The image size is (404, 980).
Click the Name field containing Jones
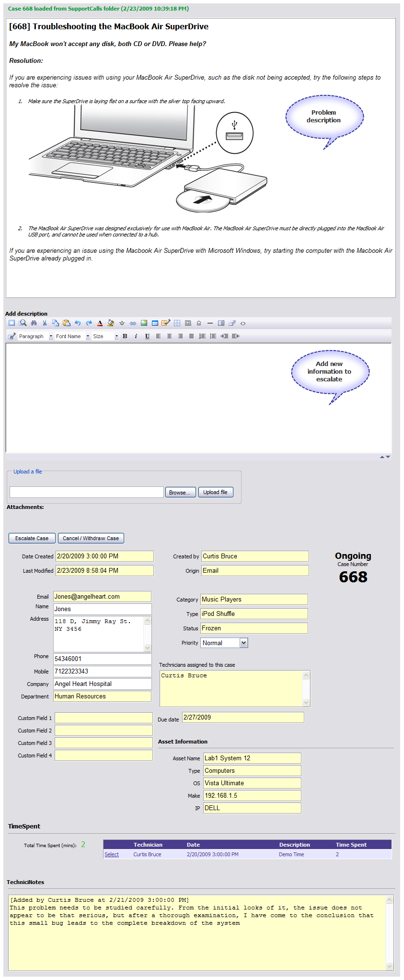(x=103, y=609)
